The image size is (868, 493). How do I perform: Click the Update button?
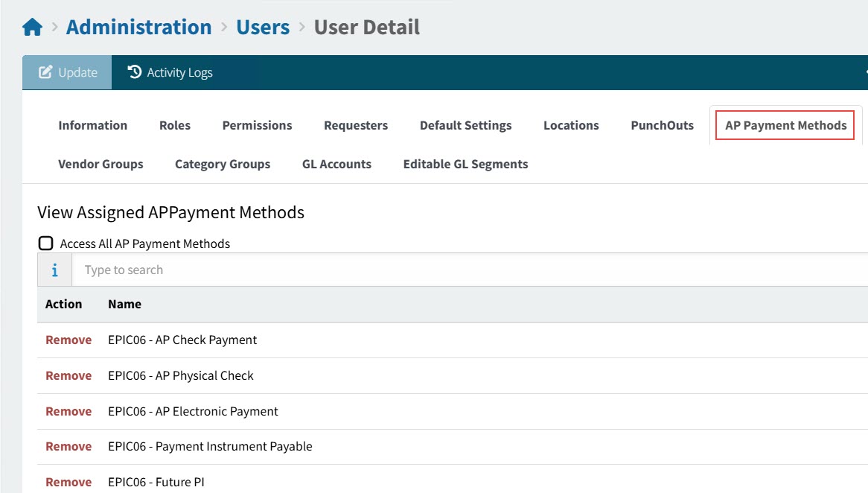(x=68, y=72)
